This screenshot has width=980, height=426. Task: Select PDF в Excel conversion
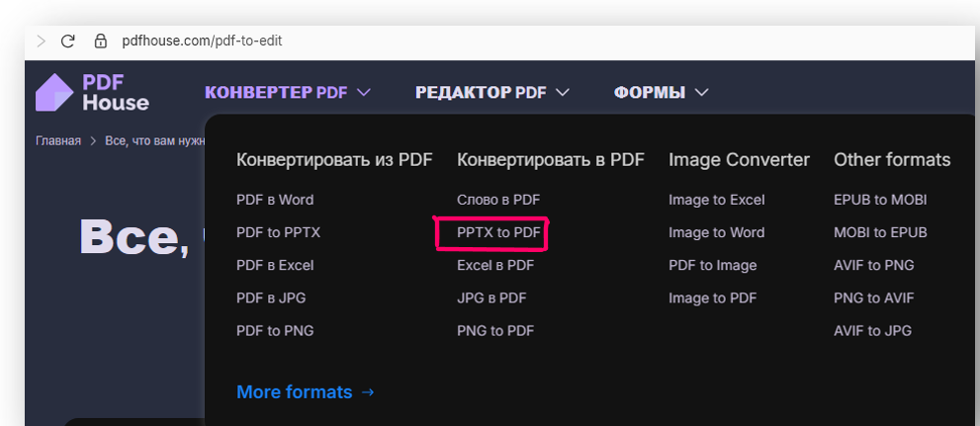pyautogui.click(x=275, y=265)
